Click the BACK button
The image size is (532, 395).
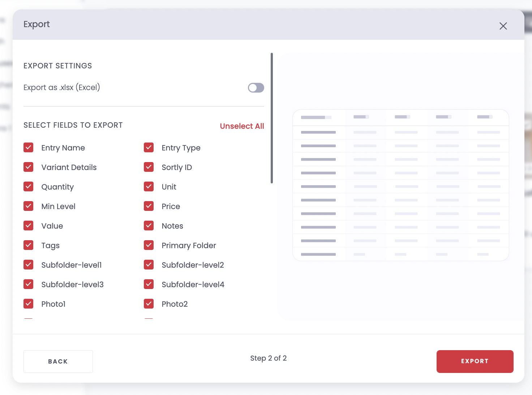point(58,361)
